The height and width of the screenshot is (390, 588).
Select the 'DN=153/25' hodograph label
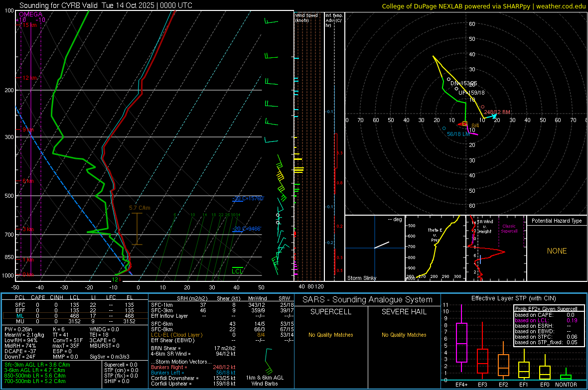(x=463, y=83)
